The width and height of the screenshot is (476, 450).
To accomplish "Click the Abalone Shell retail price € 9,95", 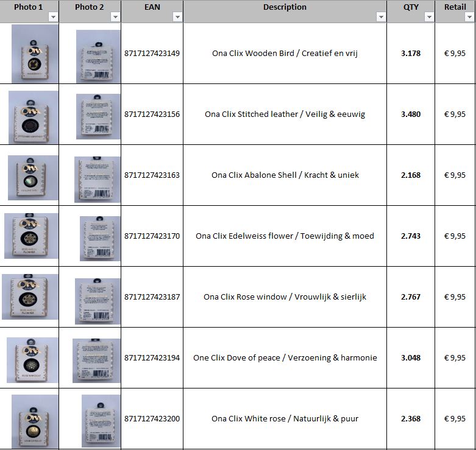I will [455, 175].
